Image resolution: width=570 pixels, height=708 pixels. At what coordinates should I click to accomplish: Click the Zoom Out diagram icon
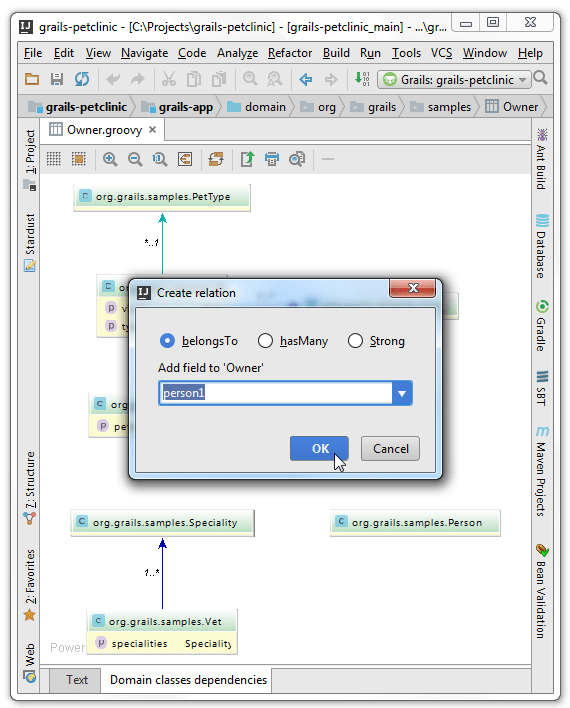click(135, 159)
